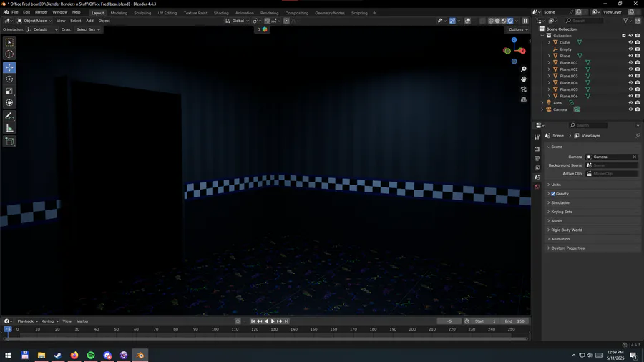
Task: Click the timeline playhead marker at -5
Action: pos(8,329)
